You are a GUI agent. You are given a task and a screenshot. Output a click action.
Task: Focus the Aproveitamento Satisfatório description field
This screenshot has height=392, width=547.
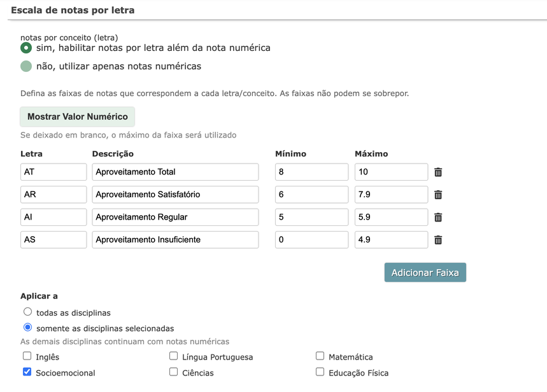tap(175, 195)
